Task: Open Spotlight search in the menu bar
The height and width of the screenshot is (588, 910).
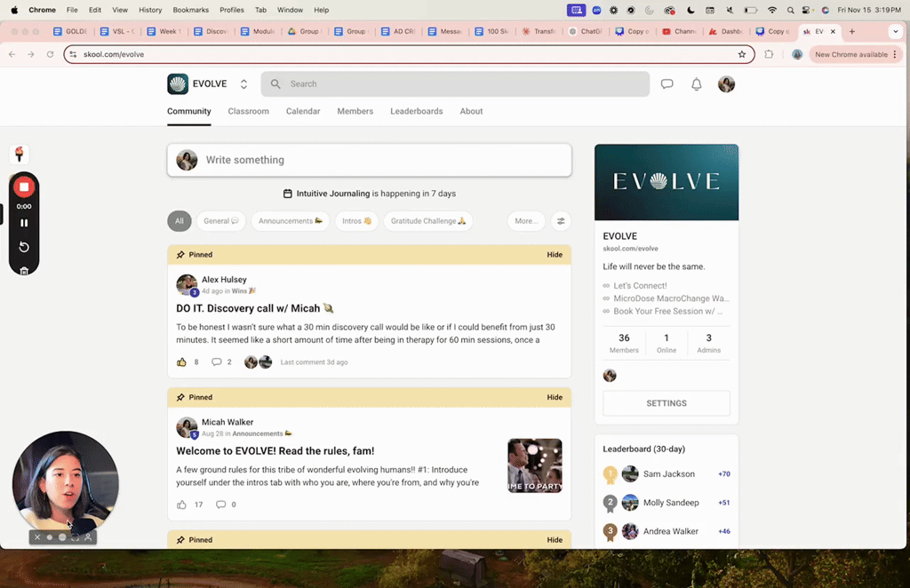Action: coord(790,10)
